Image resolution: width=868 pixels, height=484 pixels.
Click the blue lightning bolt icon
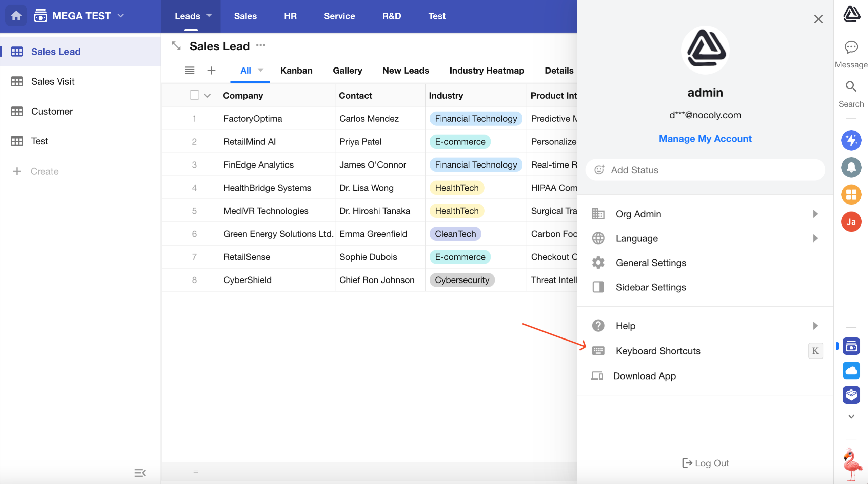[851, 140]
